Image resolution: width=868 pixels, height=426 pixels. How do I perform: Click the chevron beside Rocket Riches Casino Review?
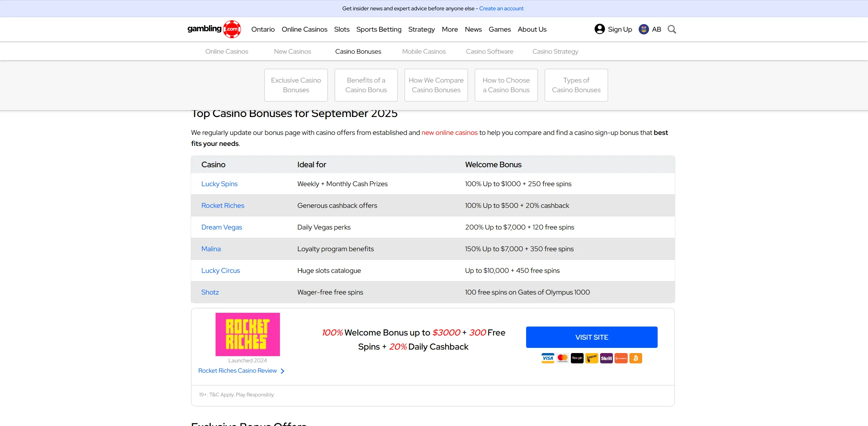[282, 371]
